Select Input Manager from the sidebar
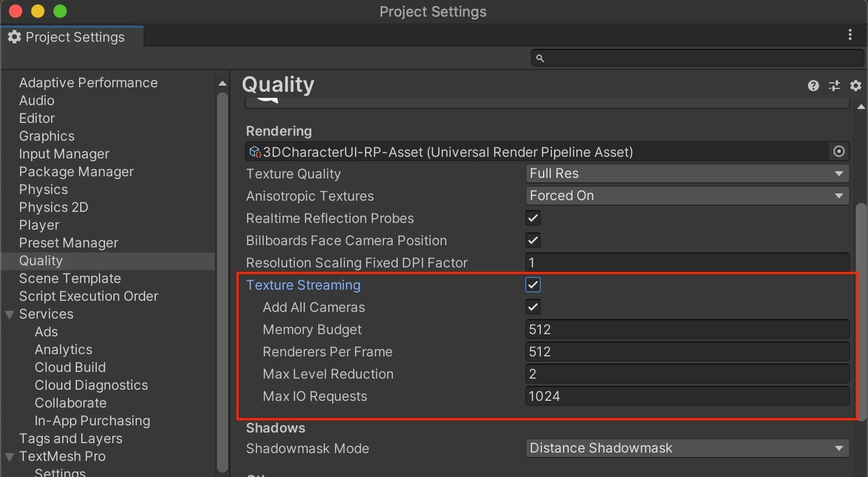The height and width of the screenshot is (477, 868). pos(63,154)
